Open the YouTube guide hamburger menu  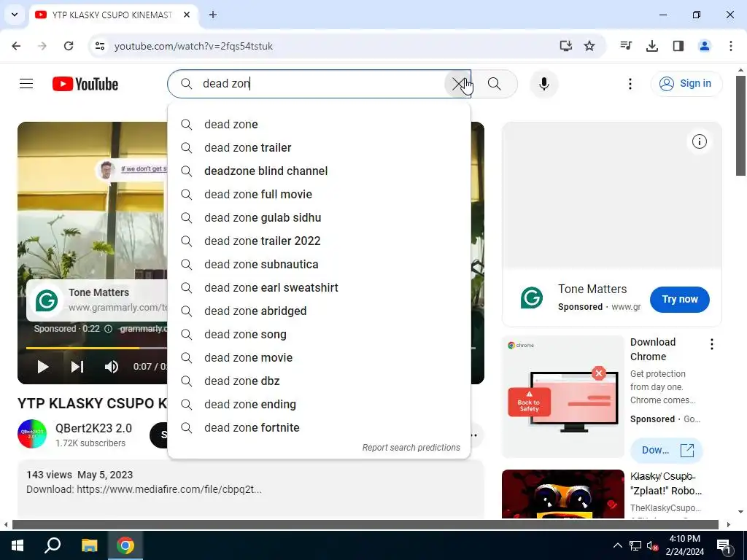tap(26, 84)
